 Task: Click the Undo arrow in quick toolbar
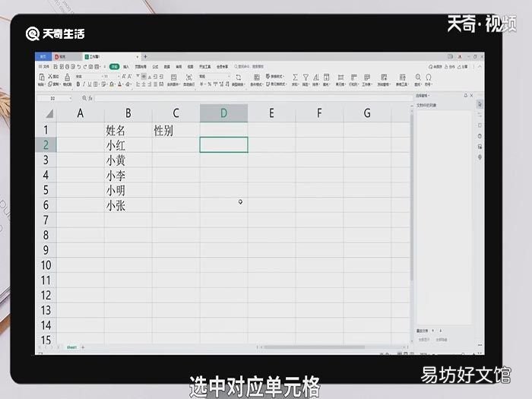tap(79, 67)
